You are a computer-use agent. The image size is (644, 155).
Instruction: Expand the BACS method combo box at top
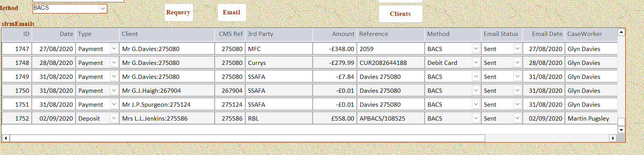(103, 9)
